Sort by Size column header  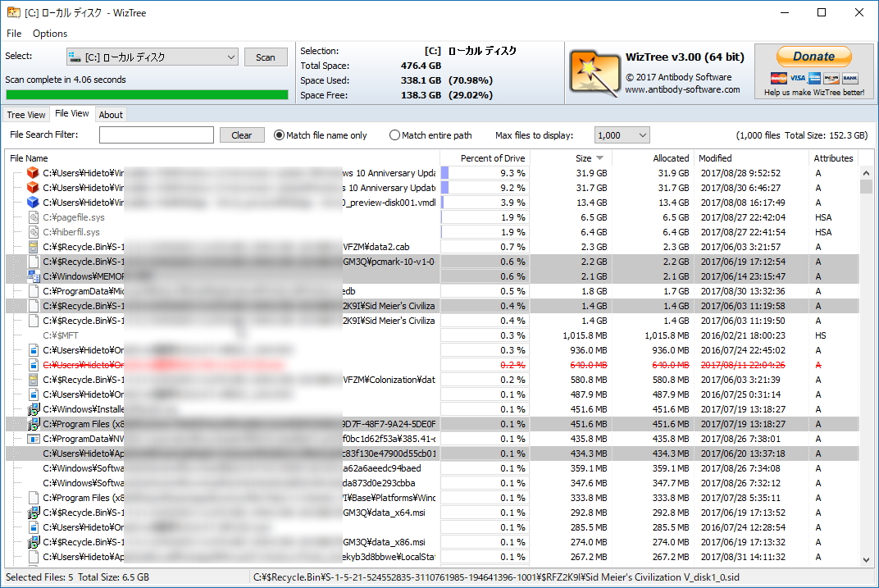click(583, 158)
